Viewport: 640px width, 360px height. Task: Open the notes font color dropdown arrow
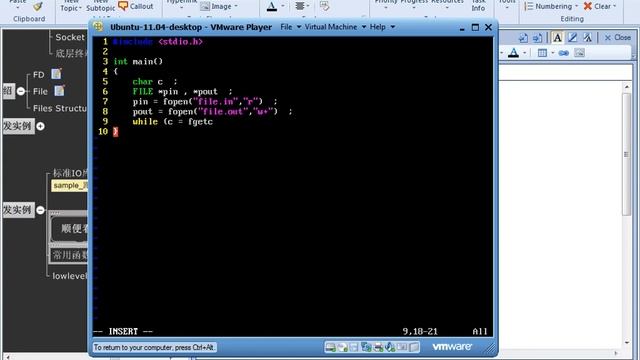pyautogui.click(x=524, y=53)
